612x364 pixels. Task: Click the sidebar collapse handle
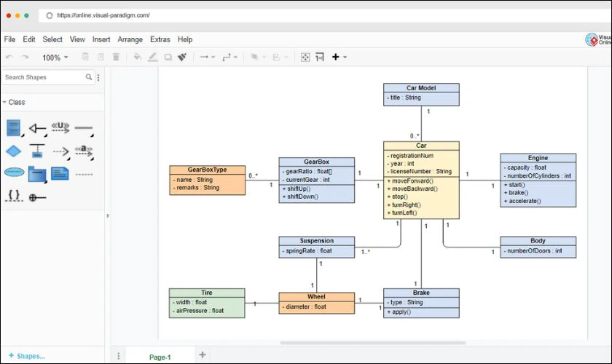[x=108, y=215]
